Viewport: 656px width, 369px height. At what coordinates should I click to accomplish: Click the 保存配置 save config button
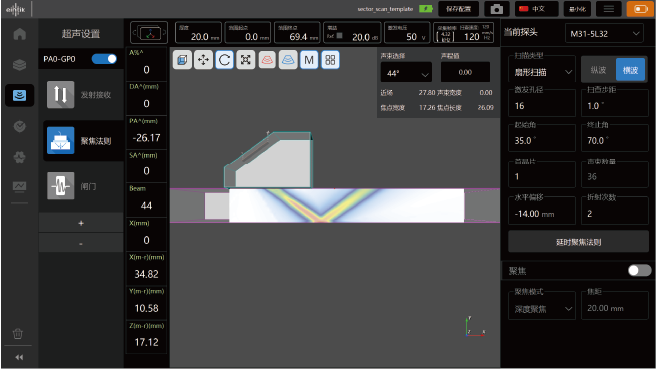pos(458,9)
